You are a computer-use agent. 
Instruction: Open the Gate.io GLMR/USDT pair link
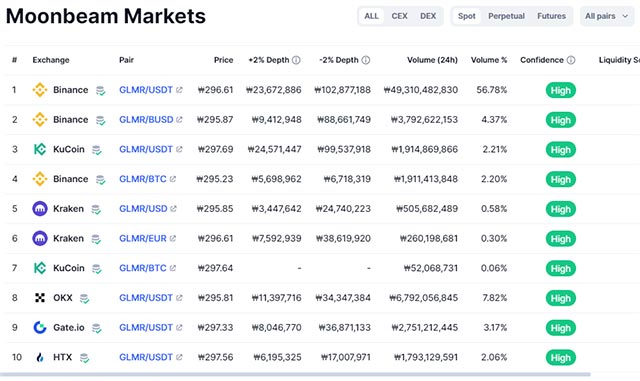click(x=146, y=328)
